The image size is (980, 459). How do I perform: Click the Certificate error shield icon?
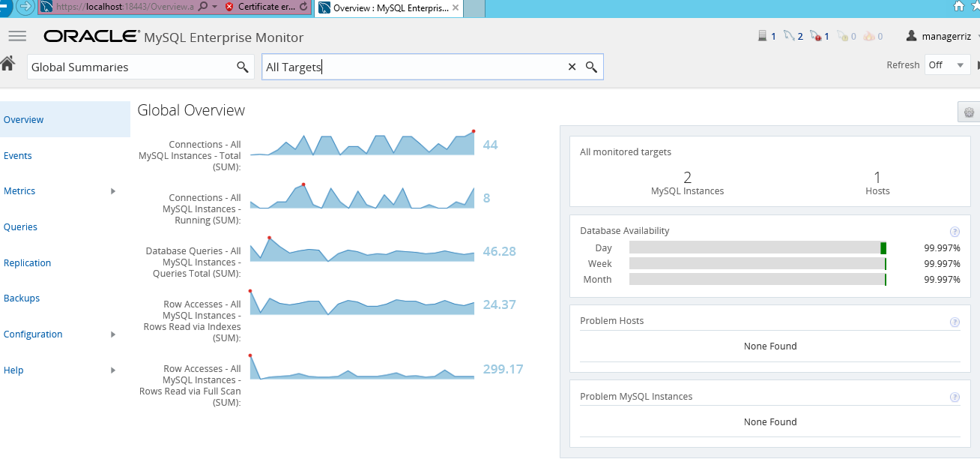(229, 7)
